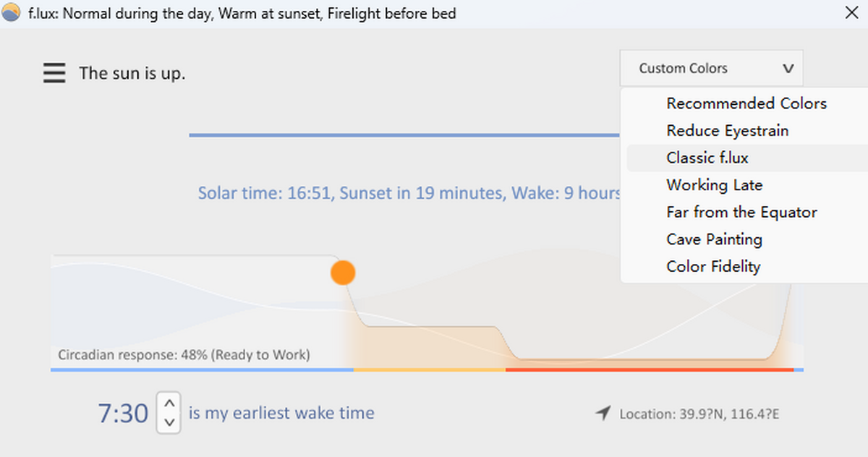Choose Color Fidelity preset
The width and height of the screenshot is (868, 457).
713,267
